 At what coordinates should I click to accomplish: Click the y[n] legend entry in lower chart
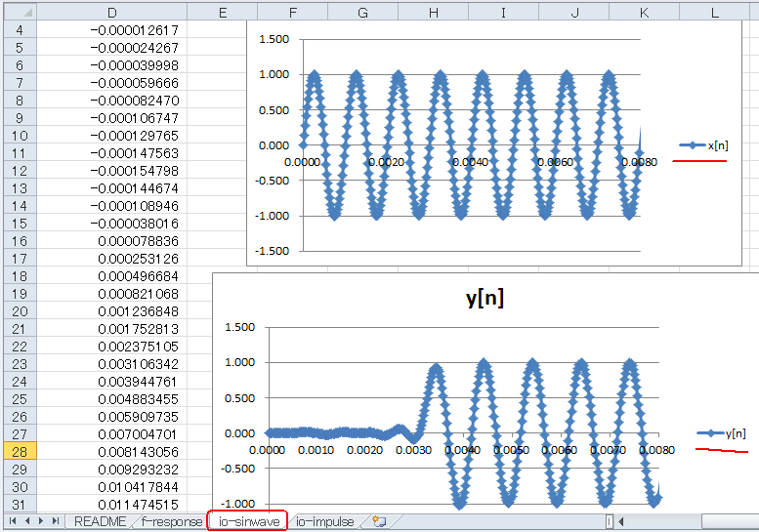[721, 433]
